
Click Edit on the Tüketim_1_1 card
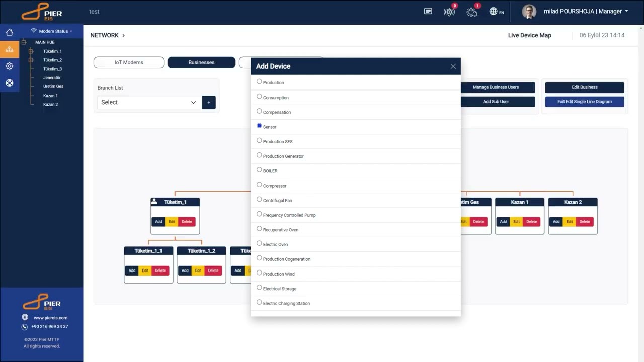[x=145, y=270]
